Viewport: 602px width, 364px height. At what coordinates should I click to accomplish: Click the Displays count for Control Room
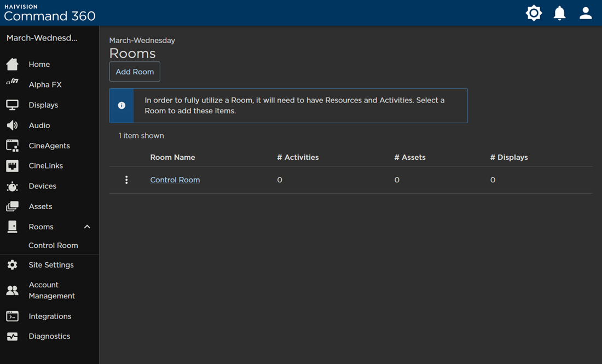[x=493, y=180]
